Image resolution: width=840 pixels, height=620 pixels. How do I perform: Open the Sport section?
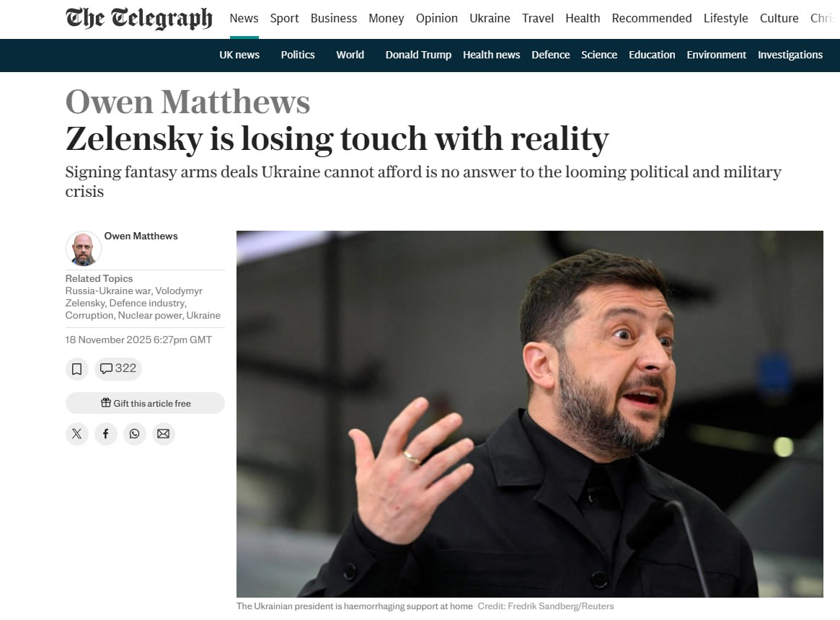coord(285,18)
